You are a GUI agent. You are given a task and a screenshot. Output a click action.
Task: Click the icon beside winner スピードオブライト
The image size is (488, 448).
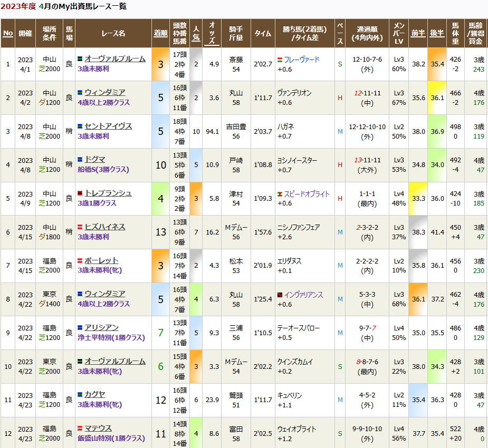(x=280, y=194)
